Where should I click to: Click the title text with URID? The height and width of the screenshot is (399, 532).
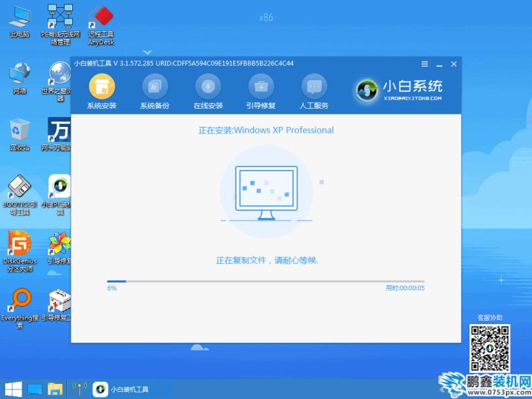click(x=184, y=63)
